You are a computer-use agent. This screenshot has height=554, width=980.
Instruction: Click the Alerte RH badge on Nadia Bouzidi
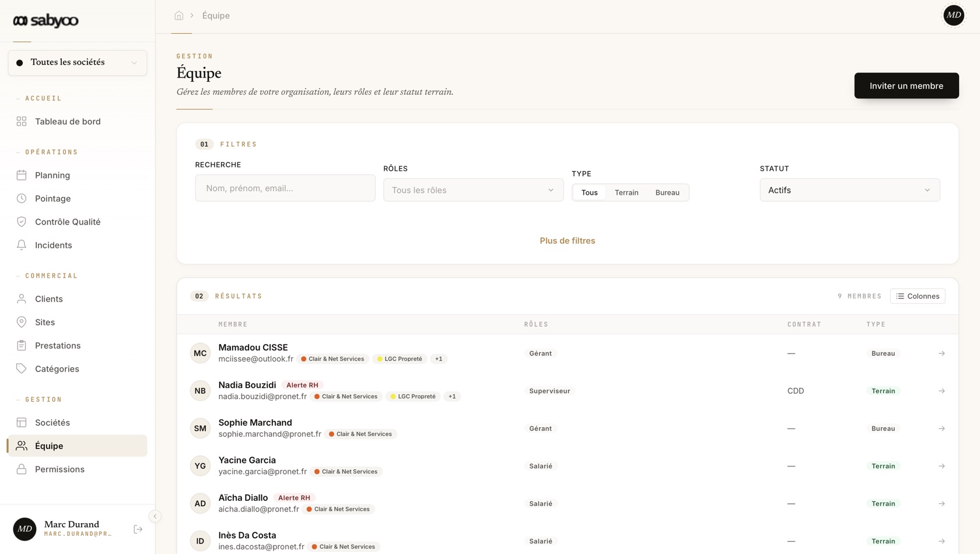302,385
